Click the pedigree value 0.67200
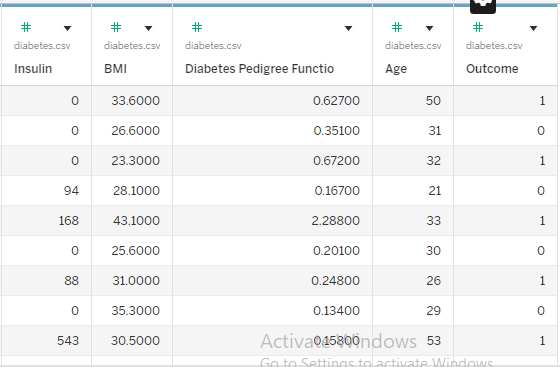Image resolution: width=560 pixels, height=367 pixels. coord(336,161)
